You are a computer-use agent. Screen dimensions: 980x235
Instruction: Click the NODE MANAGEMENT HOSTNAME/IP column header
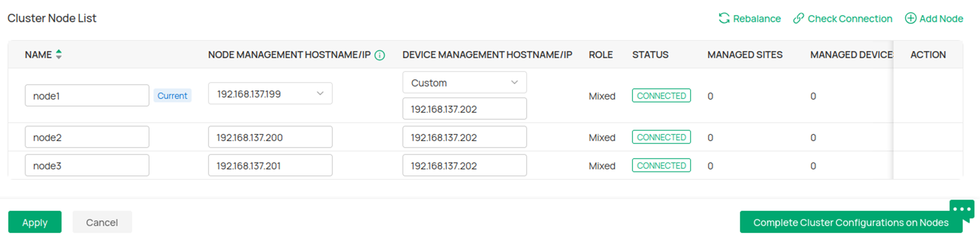(x=289, y=55)
